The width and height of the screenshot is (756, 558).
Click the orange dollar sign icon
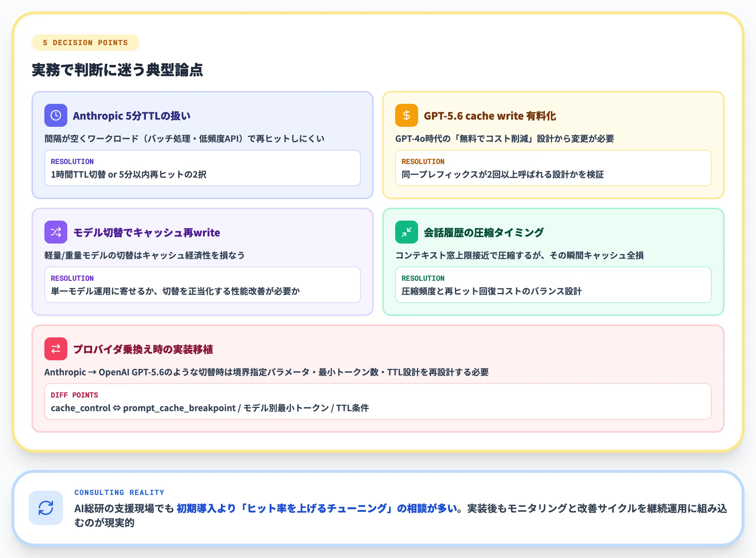[x=407, y=115]
